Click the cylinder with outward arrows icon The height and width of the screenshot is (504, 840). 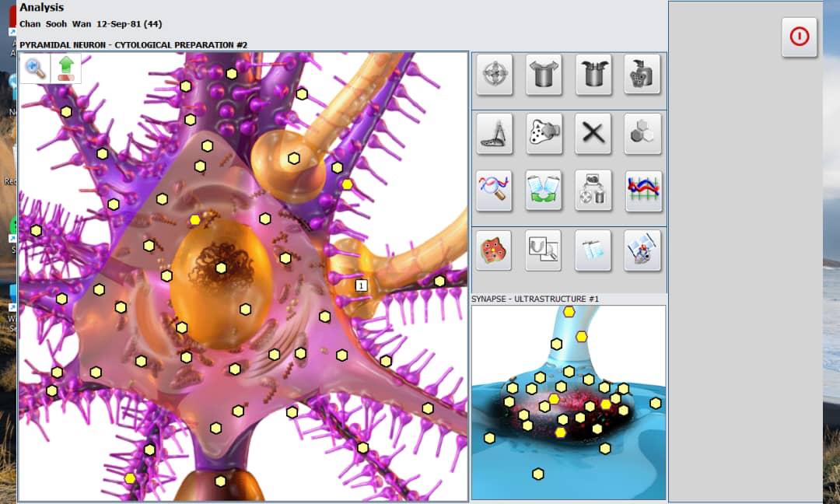pyautogui.click(x=543, y=75)
